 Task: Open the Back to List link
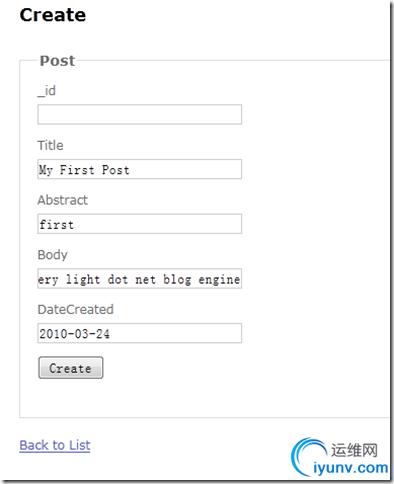pos(55,445)
